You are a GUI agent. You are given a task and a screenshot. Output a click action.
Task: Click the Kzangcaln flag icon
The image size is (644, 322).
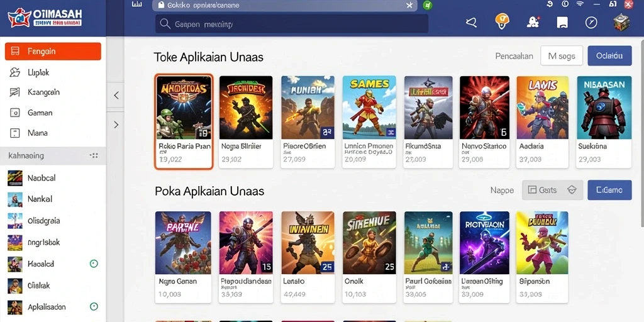[x=15, y=92]
